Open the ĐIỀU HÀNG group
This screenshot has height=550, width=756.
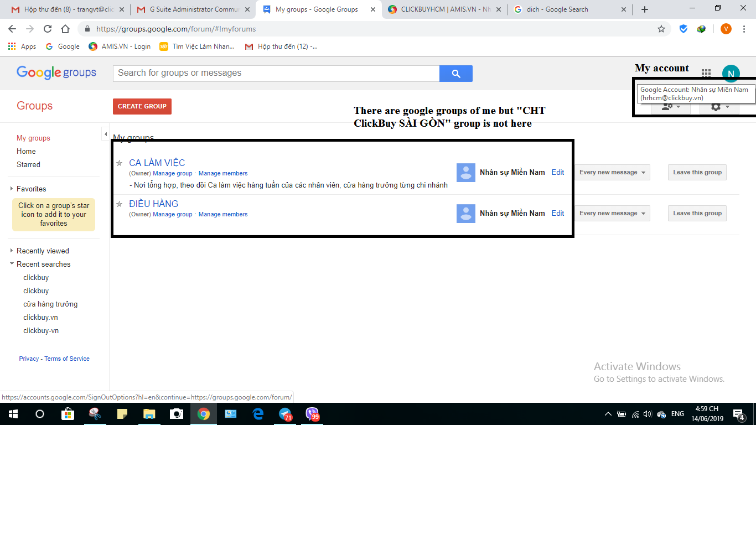[x=154, y=204]
